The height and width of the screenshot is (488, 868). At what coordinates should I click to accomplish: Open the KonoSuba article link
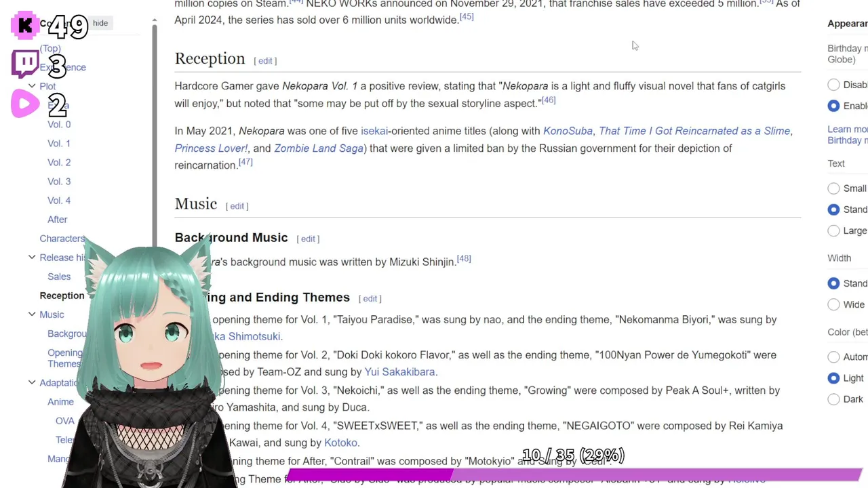pos(568,131)
